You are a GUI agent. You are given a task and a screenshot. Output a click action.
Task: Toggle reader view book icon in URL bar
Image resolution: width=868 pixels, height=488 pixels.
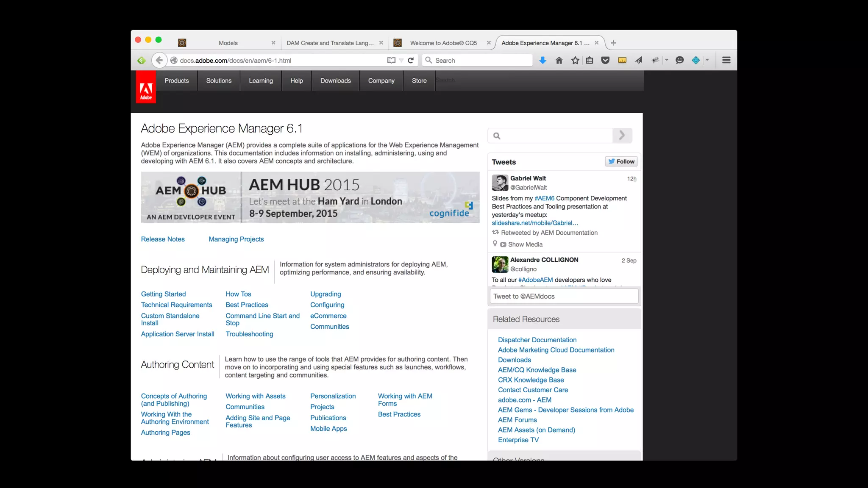point(391,61)
